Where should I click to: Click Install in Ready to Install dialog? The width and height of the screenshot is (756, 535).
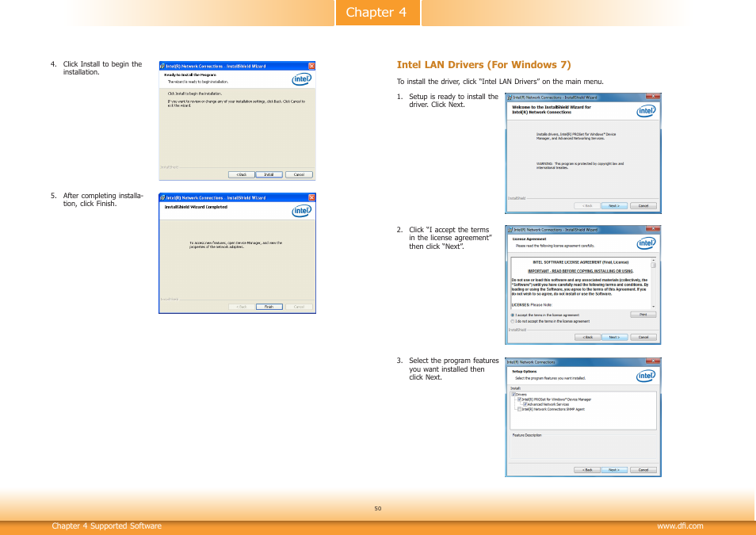pyautogui.click(x=269, y=174)
